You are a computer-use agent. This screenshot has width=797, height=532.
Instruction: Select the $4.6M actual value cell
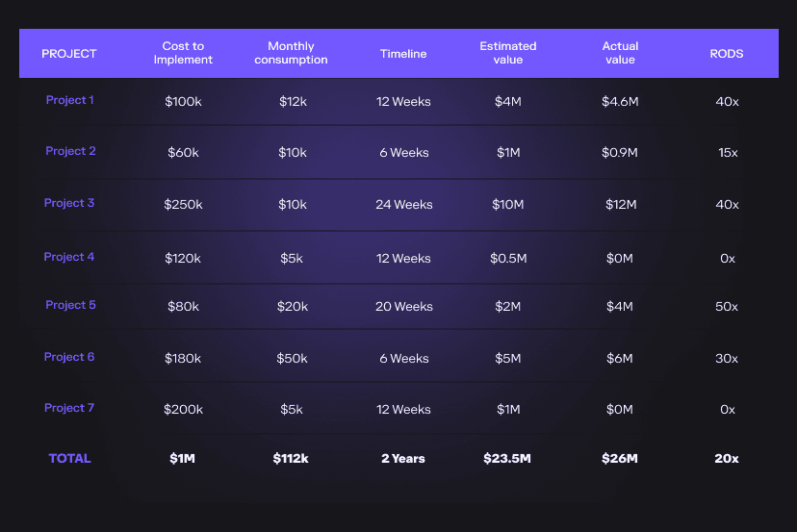620,101
